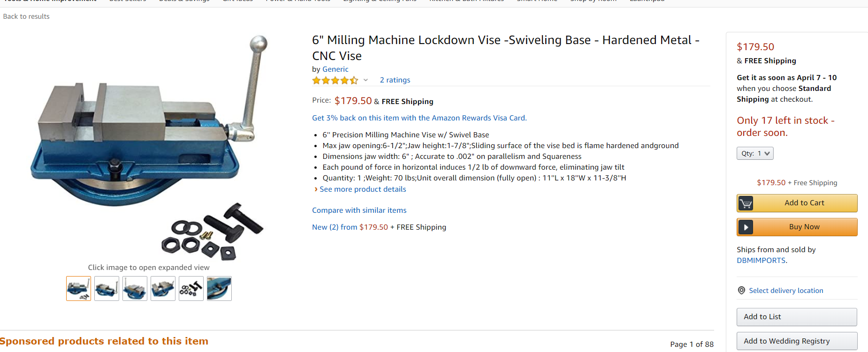
Task: Open the star rating breakdown chevron
Action: click(x=365, y=80)
